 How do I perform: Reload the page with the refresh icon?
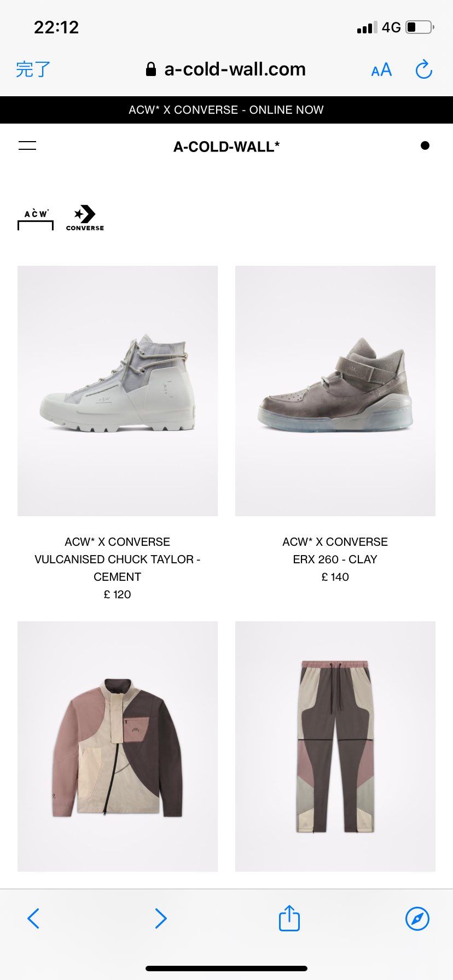point(424,69)
